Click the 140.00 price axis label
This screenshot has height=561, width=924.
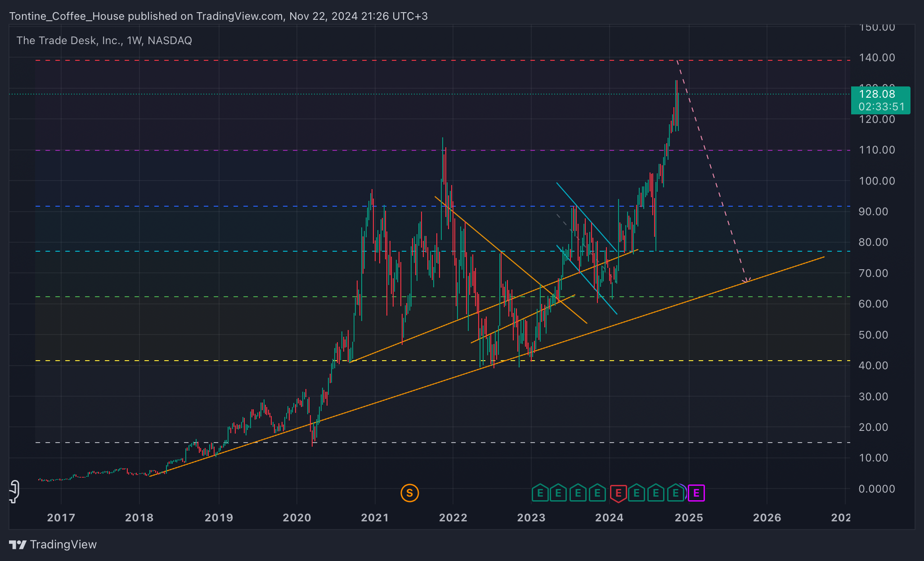(x=877, y=58)
